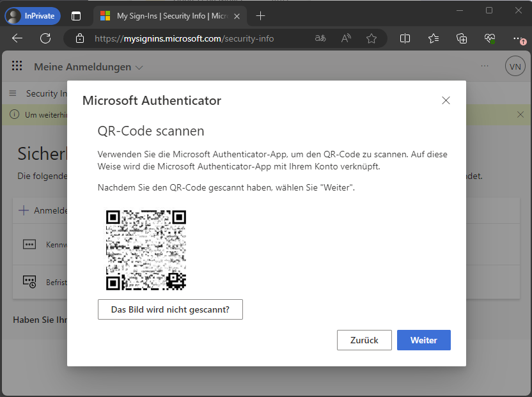Viewport: 532px width, 397px height.
Task: Add this page to favorites with star
Action: tap(372, 38)
